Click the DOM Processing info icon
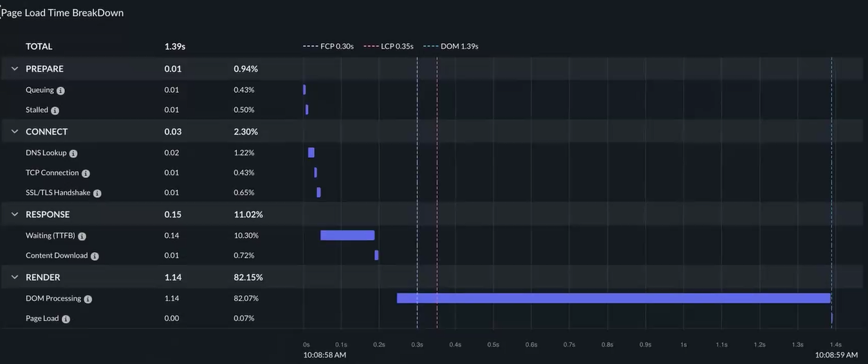868x364 pixels. click(88, 300)
